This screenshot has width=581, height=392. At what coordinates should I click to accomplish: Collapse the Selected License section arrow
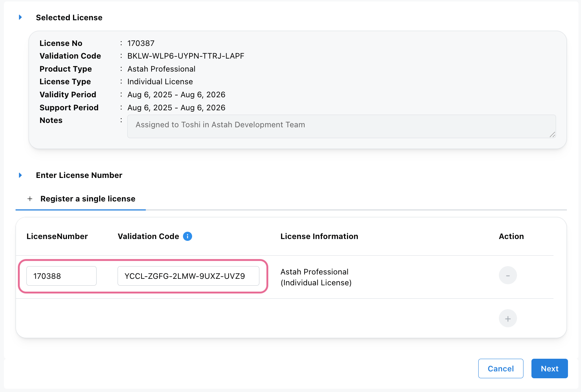click(20, 17)
